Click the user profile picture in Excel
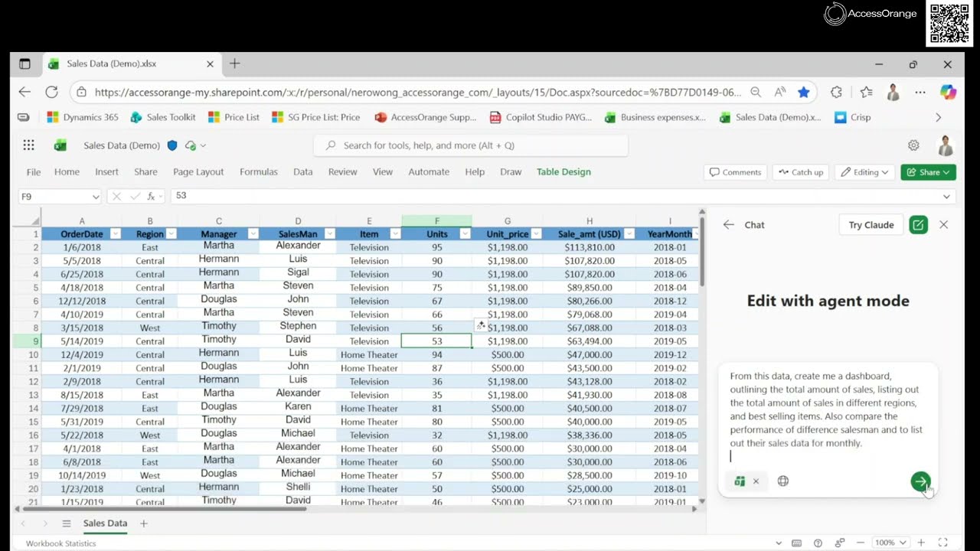Viewport: 980px width, 551px height. pos(946,145)
